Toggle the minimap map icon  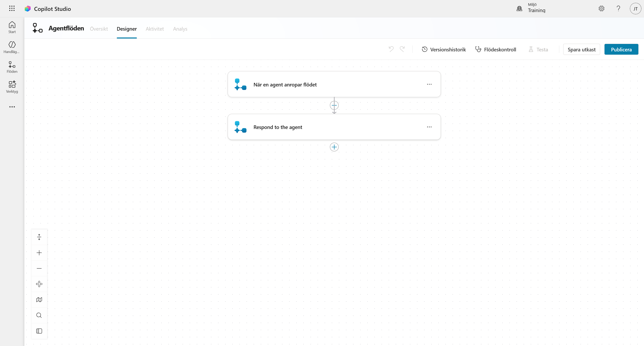pyautogui.click(x=39, y=300)
